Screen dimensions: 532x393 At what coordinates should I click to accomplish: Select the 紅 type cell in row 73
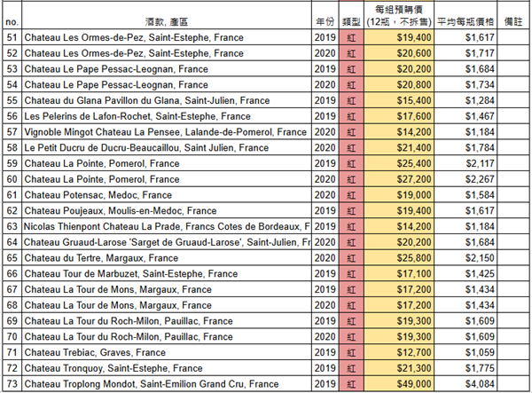(x=351, y=384)
